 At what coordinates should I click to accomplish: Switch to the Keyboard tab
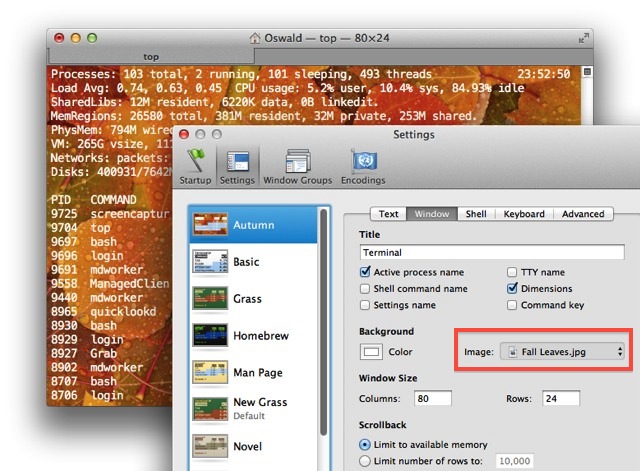pos(524,214)
